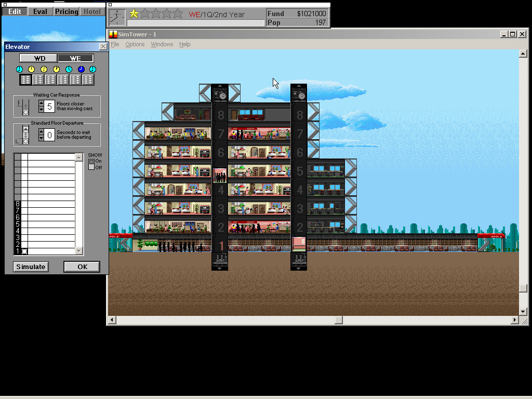Screen dimensions: 532x399
Task: Click the Pop value 197
Action: pos(320,22)
